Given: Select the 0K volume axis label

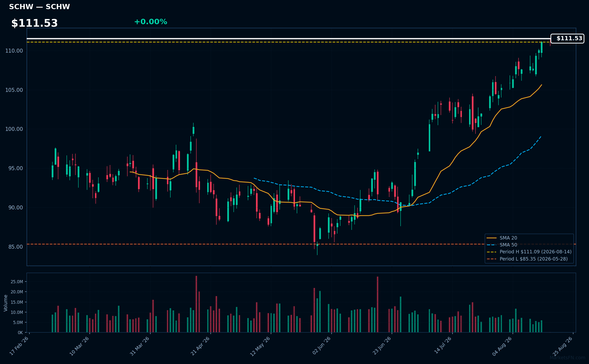Looking at the screenshot, I should coord(21,333).
